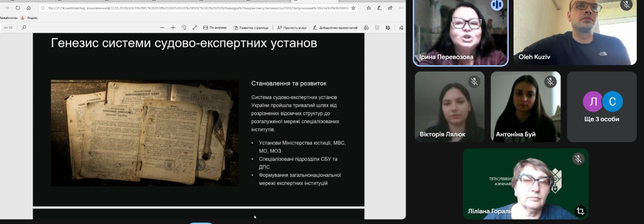The height and width of the screenshot is (224, 644).
Task: Reload the page with the refresh icon
Action: click(18, 8)
